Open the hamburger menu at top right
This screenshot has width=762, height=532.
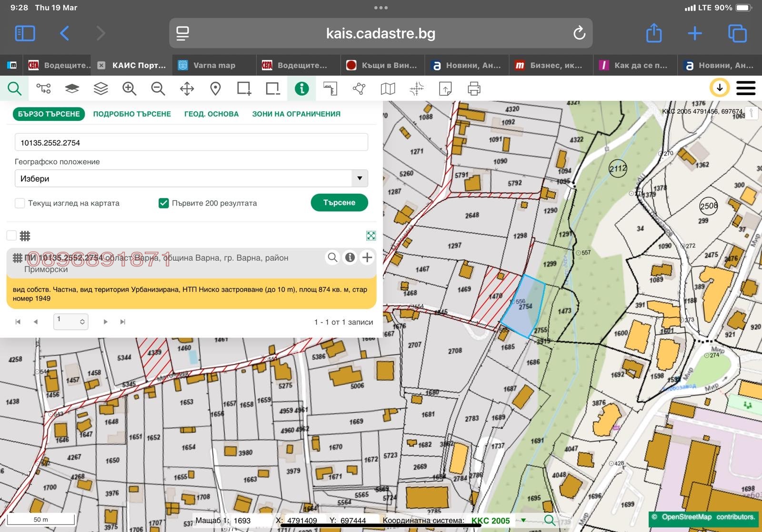pyautogui.click(x=745, y=88)
